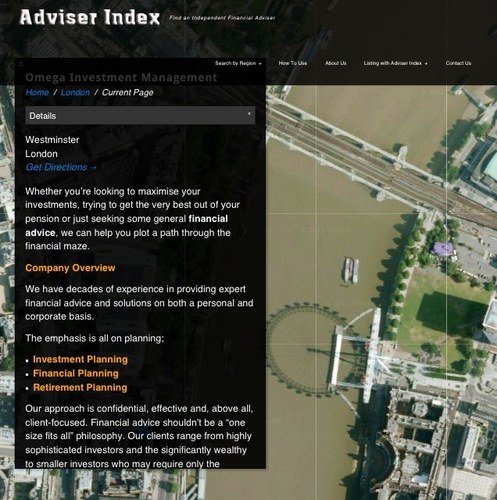This screenshot has width=497, height=500.
Task: Follow the Home breadcrumb link
Action: click(37, 93)
